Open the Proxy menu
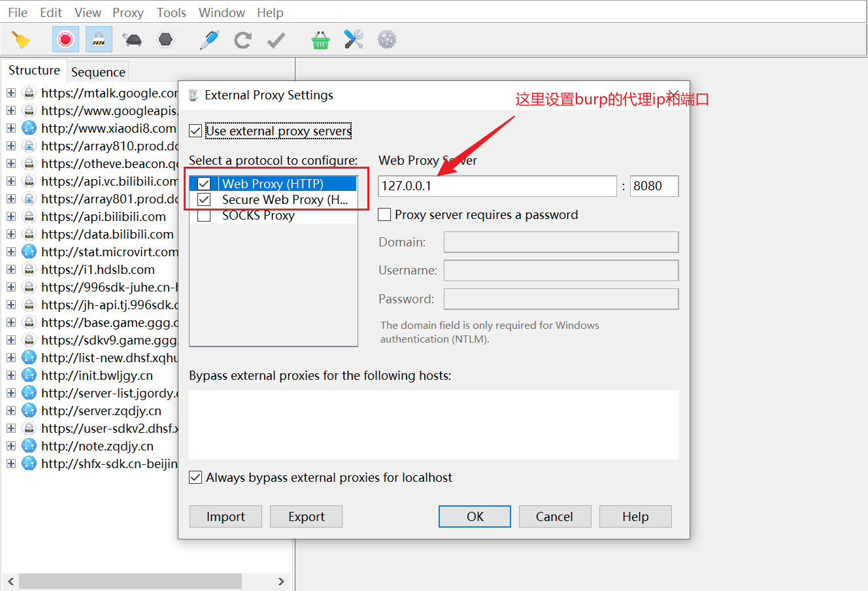 pyautogui.click(x=128, y=12)
